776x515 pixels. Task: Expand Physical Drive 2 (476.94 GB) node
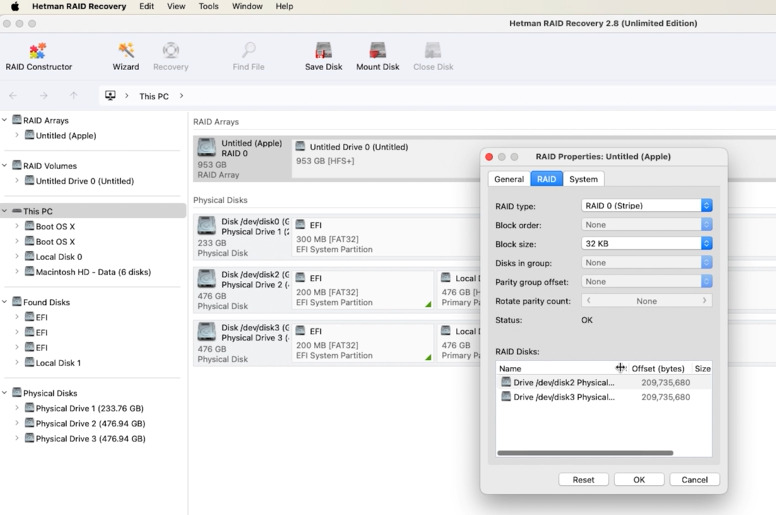[17, 423]
